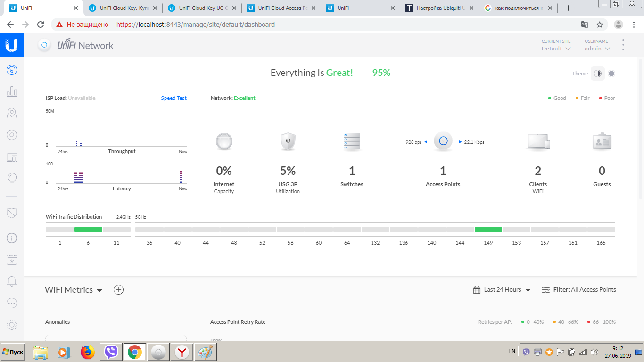Open a new browser tab
Screen dimensions: 644x362
[568, 8]
